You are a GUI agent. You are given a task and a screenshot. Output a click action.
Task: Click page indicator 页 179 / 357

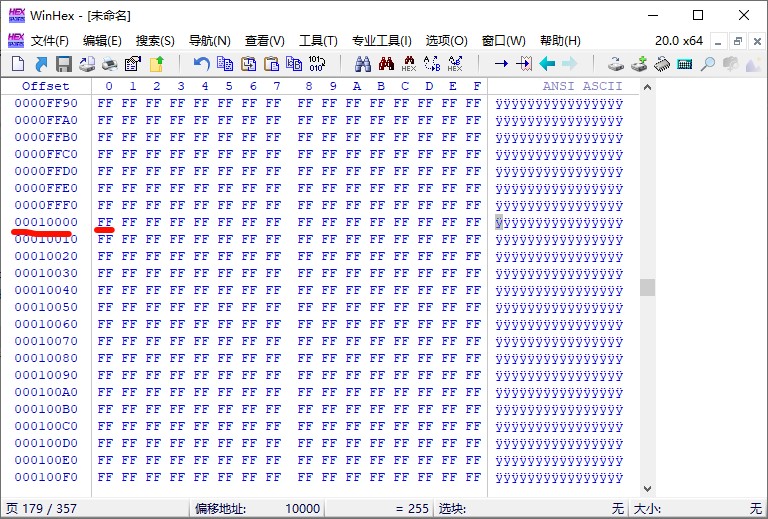41,509
